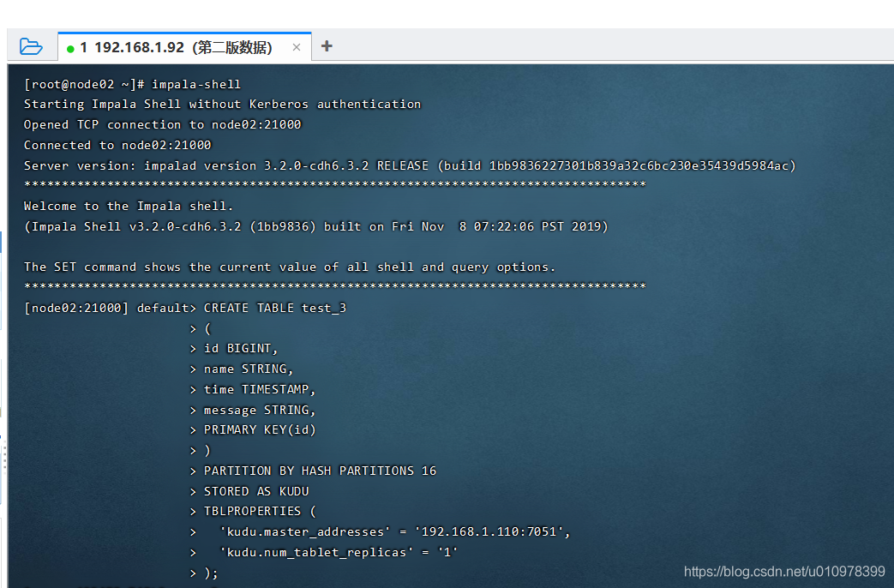
Task: Click the '[node02:21000] default>' prompt
Action: 110,308
